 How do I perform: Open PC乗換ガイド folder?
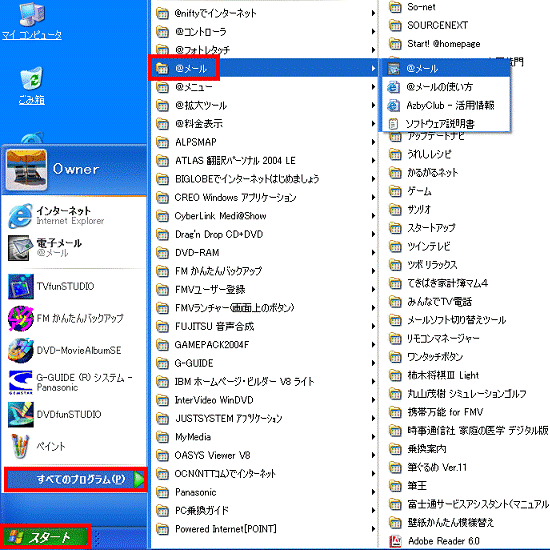click(x=265, y=510)
